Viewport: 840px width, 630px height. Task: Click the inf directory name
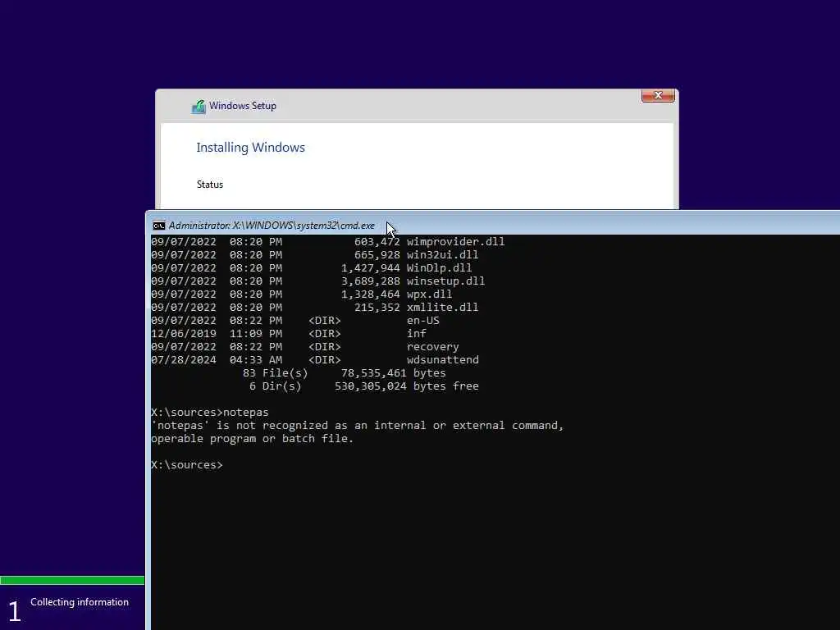pyautogui.click(x=417, y=334)
